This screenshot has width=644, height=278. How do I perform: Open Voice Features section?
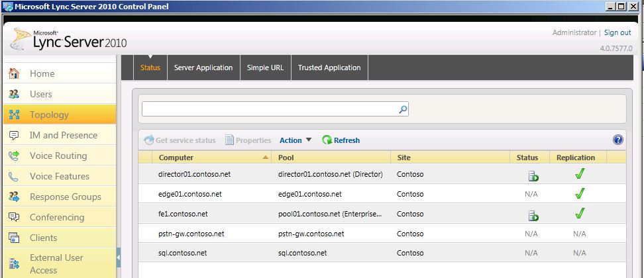pos(60,176)
